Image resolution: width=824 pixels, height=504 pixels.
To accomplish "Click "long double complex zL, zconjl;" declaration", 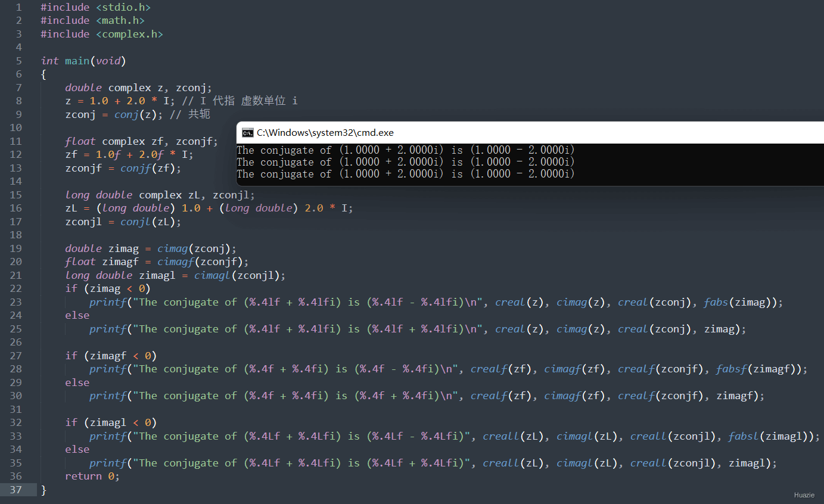I will 160,195.
